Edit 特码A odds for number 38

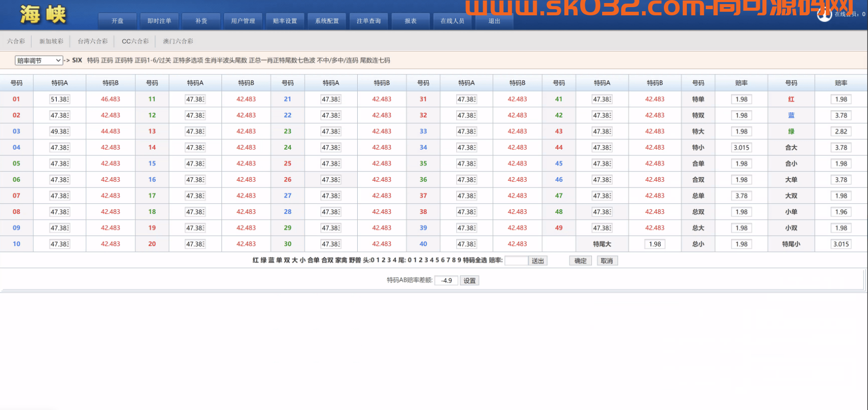pyautogui.click(x=466, y=212)
